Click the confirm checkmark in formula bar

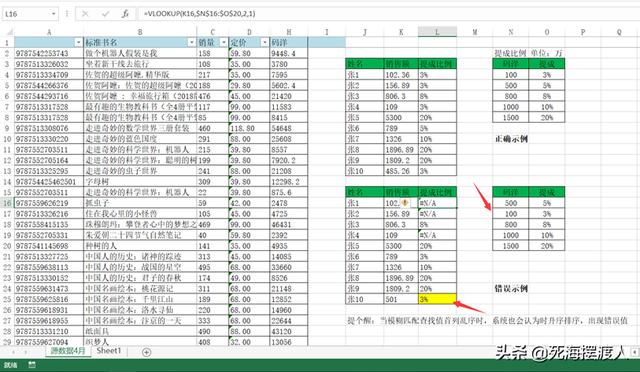point(105,14)
